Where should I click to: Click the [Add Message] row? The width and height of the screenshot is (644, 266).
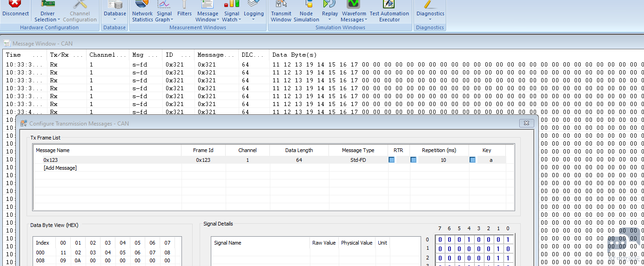tap(60, 168)
